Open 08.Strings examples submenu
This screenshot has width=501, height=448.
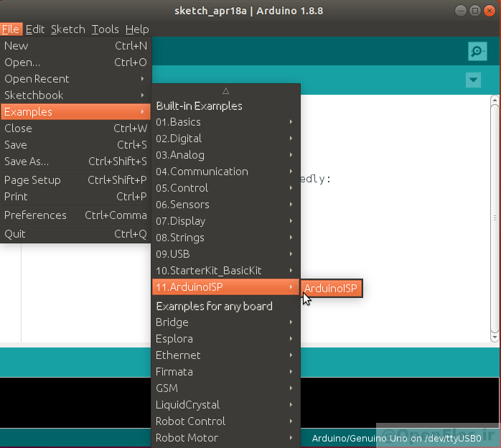(225, 238)
